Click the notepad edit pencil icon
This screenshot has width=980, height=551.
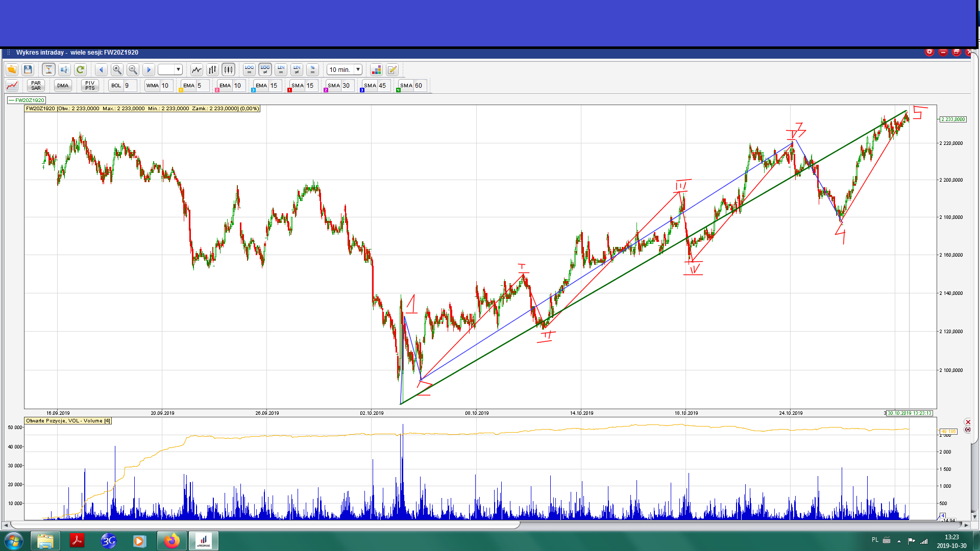coord(392,69)
